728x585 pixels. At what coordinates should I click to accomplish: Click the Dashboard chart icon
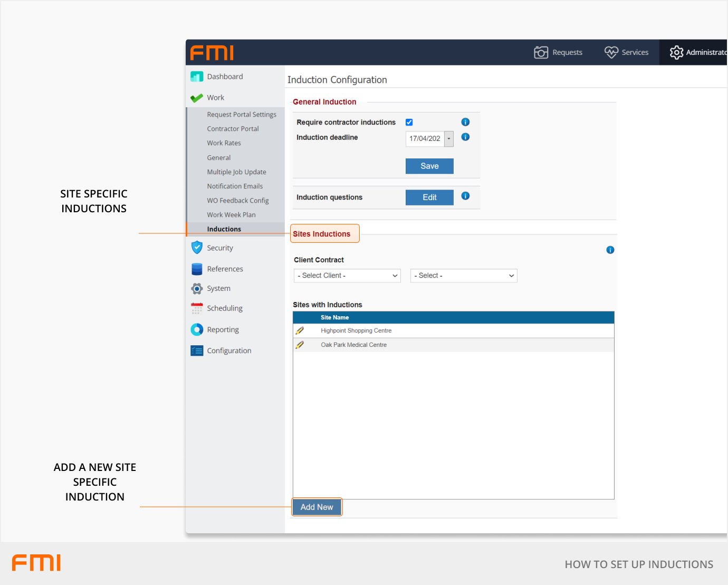[x=197, y=77]
